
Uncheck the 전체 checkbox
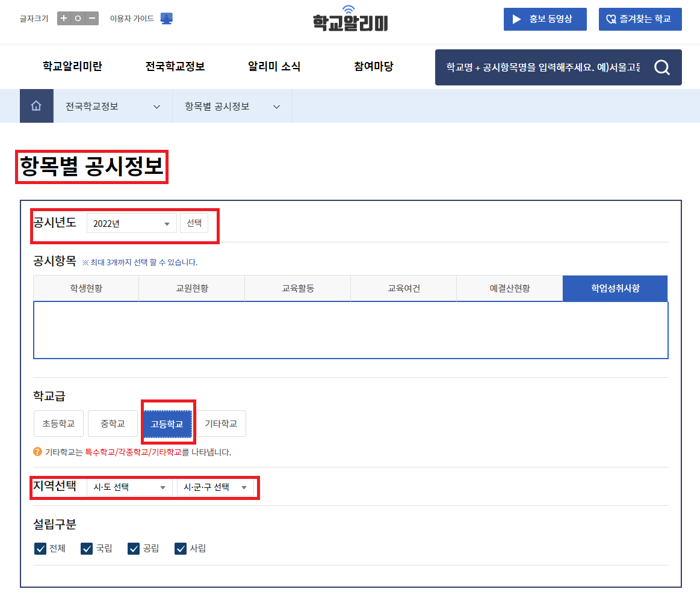tap(40, 548)
